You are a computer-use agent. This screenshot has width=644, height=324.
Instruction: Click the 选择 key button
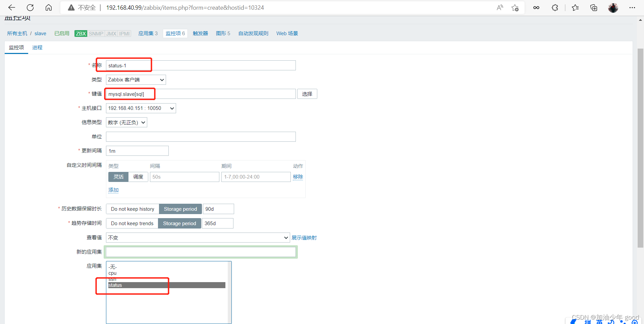pyautogui.click(x=307, y=94)
